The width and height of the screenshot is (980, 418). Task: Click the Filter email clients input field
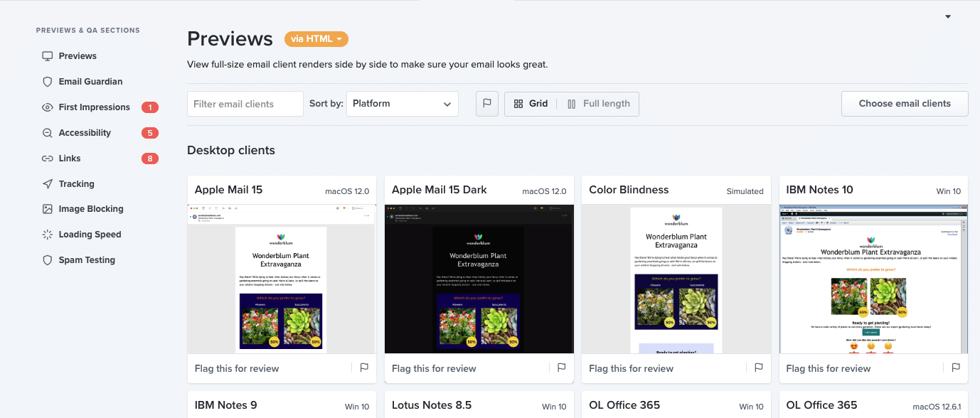[245, 103]
